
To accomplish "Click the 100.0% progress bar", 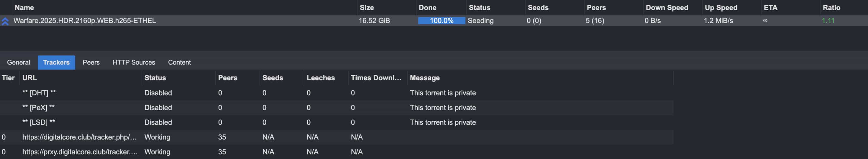I will click(x=442, y=21).
